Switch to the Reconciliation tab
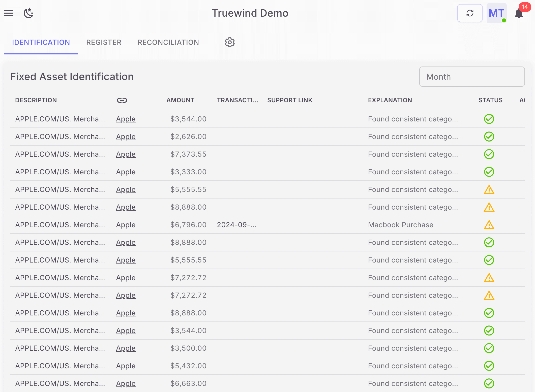 coord(168,42)
